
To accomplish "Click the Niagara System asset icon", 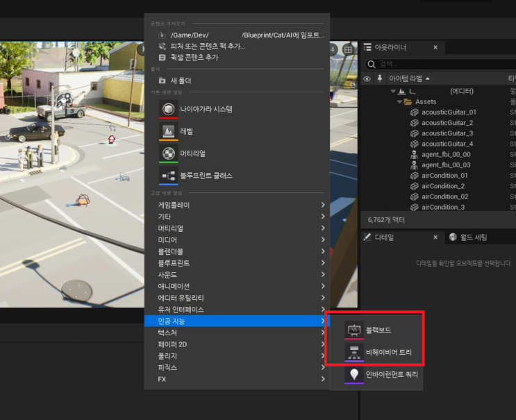I will coord(169,109).
